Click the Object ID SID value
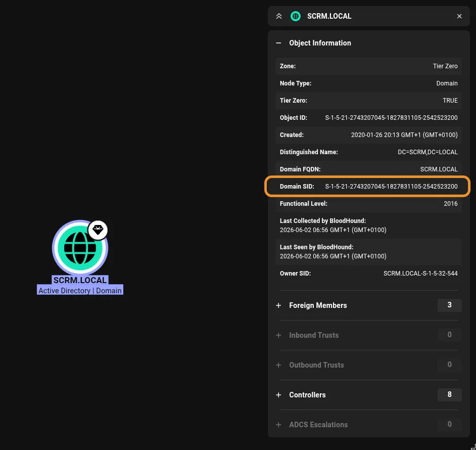 click(391, 118)
